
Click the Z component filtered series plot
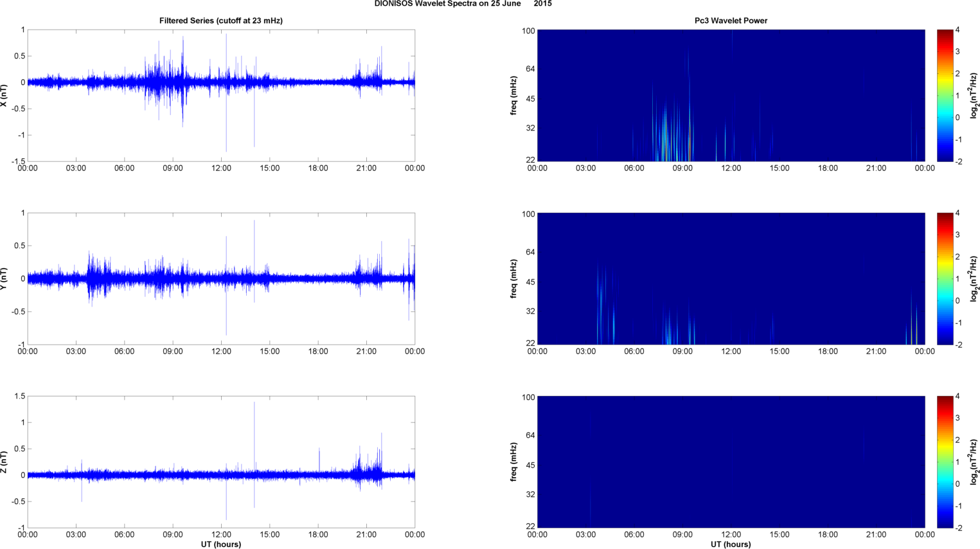pyautogui.click(x=221, y=462)
